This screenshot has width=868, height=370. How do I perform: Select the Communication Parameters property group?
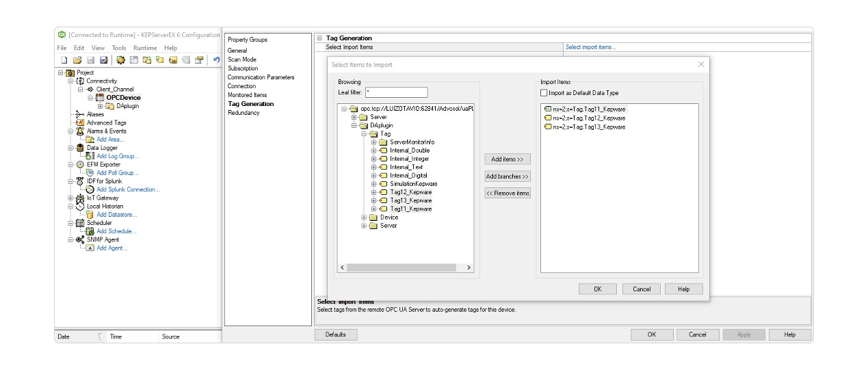pyautogui.click(x=261, y=77)
